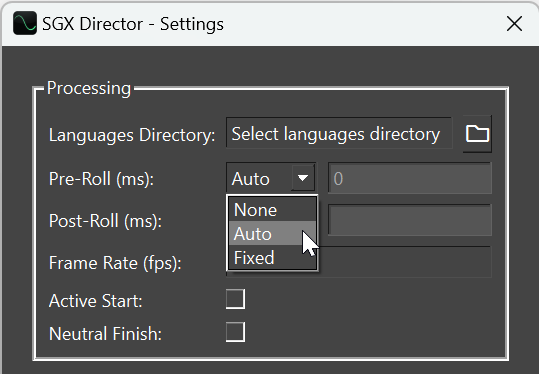Click the Post-Roll (ms) label
The height and width of the screenshot is (374, 539).
[x=105, y=221]
